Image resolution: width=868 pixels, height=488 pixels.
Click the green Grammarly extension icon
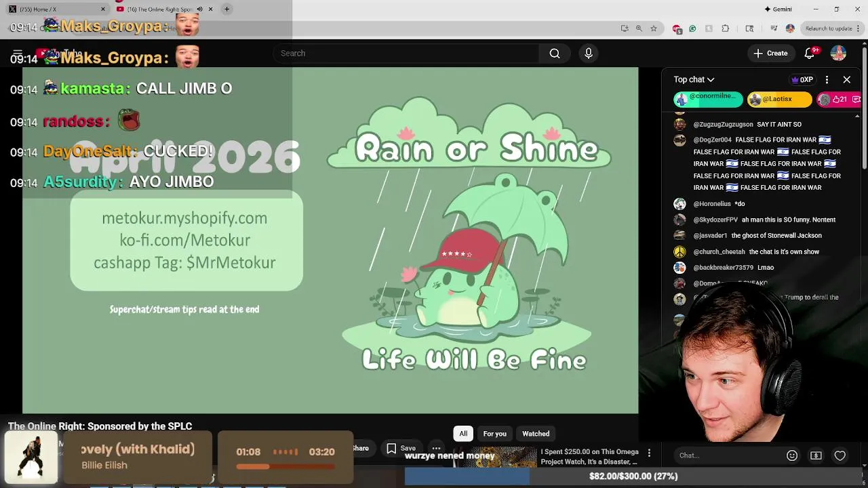click(x=692, y=28)
